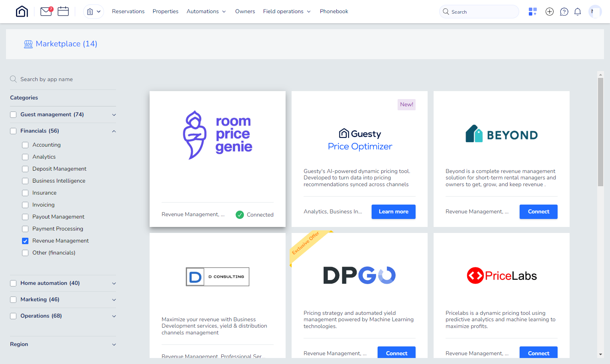Click the Guesty home logo icon

point(22,12)
